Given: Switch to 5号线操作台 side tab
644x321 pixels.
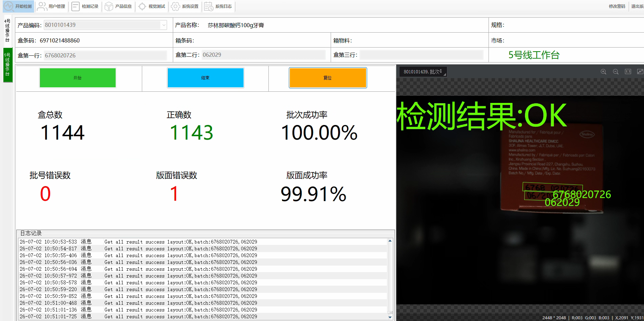Looking at the screenshot, I should point(7,65).
